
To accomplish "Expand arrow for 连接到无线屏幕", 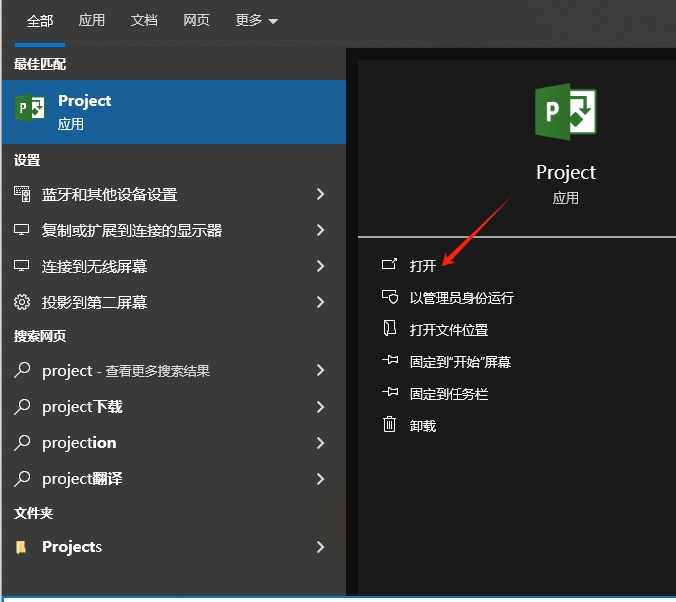I will [320, 266].
